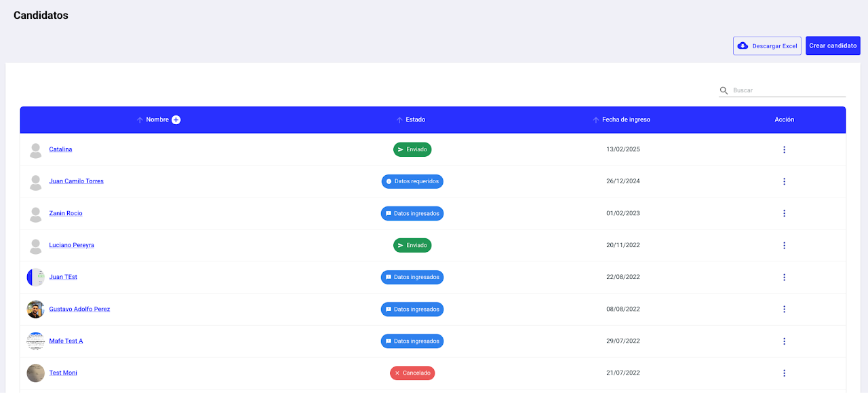Click the Descargar Excel button
Screen dimensions: 868x393
click(767, 45)
